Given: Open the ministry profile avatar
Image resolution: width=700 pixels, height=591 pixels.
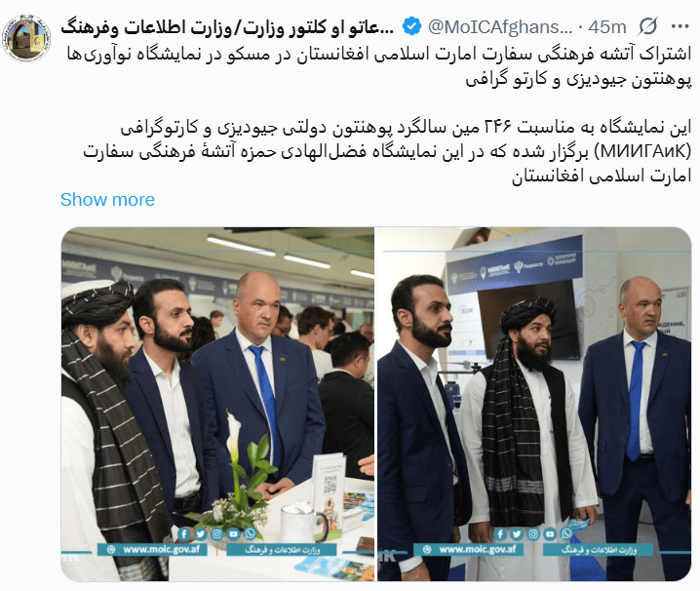Looking at the screenshot, I should click(x=26, y=38).
